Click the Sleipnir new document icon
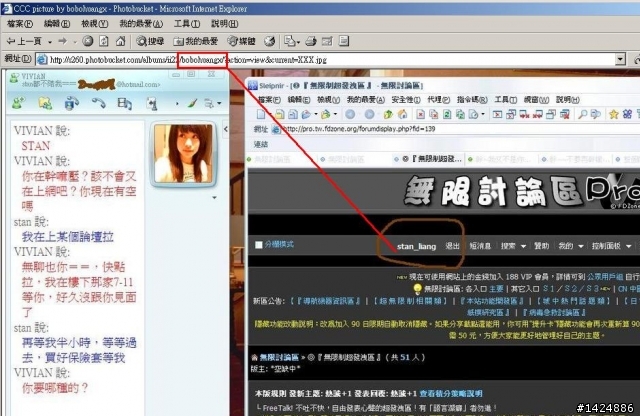 click(x=261, y=114)
